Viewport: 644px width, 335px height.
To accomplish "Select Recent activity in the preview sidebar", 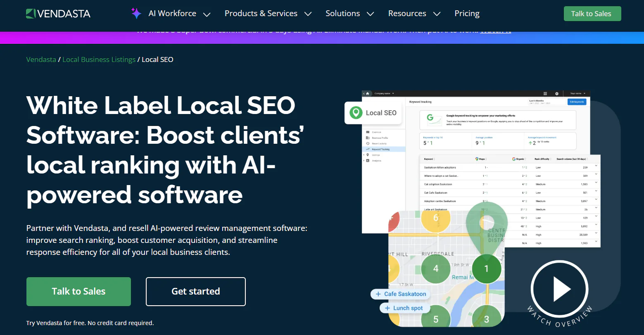I will click(379, 144).
